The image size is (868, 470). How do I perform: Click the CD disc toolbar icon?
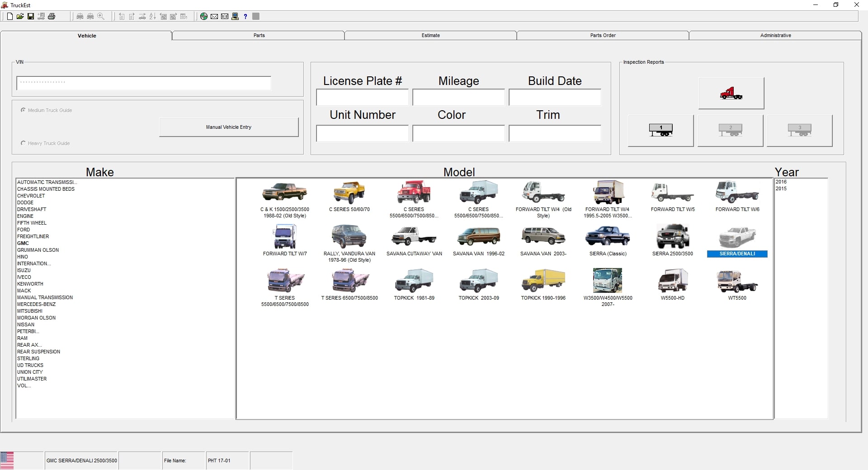[204, 16]
